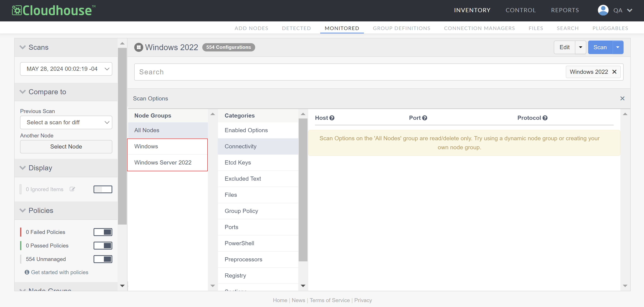Open the INVENTORY top menu
Screen dimensions: 644x307
tap(472, 10)
